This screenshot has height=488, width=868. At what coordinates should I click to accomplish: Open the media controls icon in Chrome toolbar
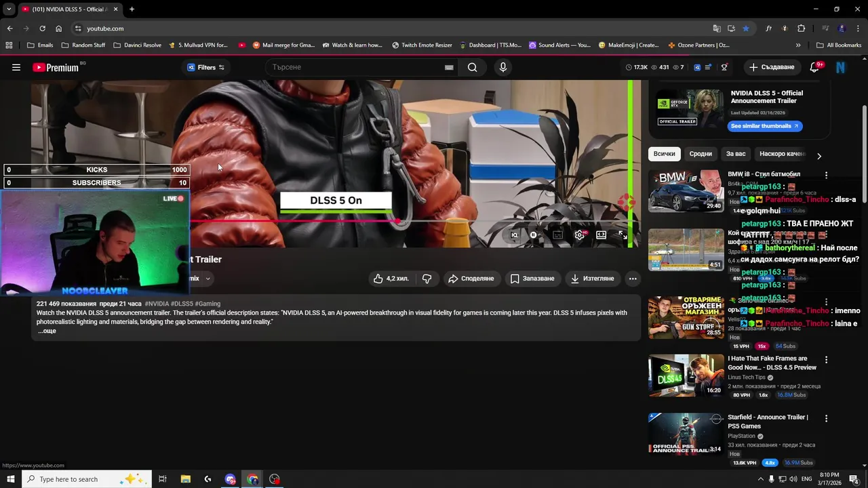[x=825, y=28]
